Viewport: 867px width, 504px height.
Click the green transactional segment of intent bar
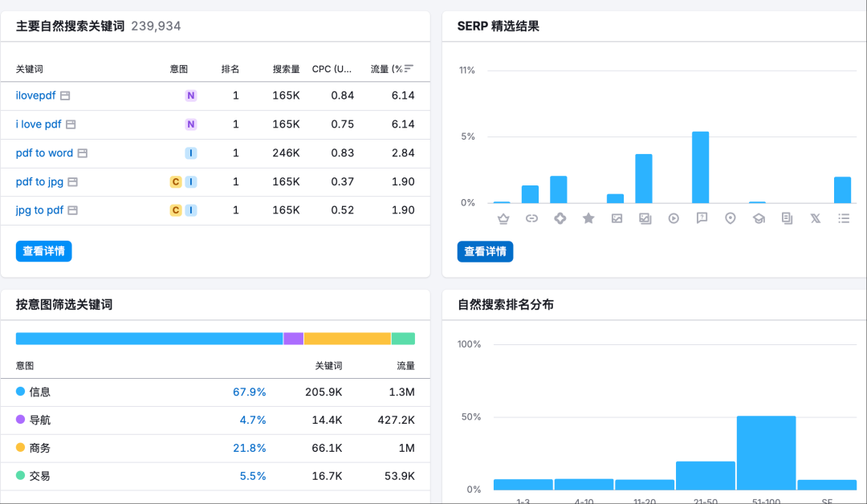point(404,339)
